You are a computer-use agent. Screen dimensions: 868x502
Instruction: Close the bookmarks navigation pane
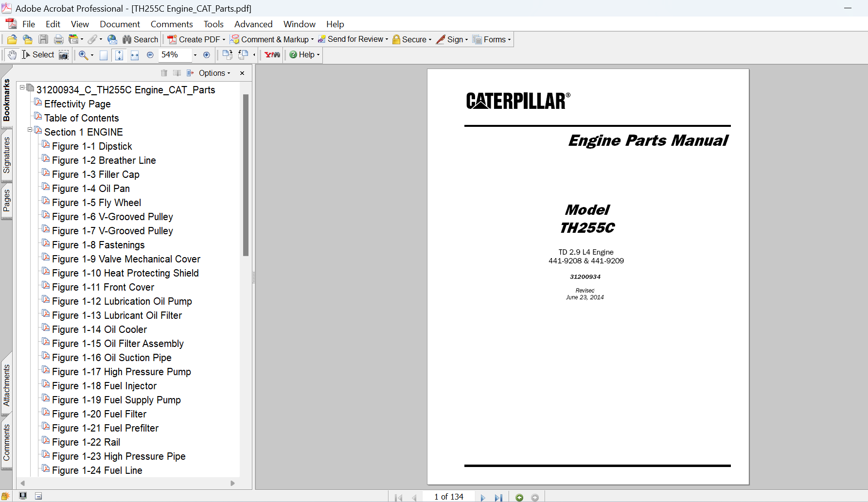pos(242,73)
